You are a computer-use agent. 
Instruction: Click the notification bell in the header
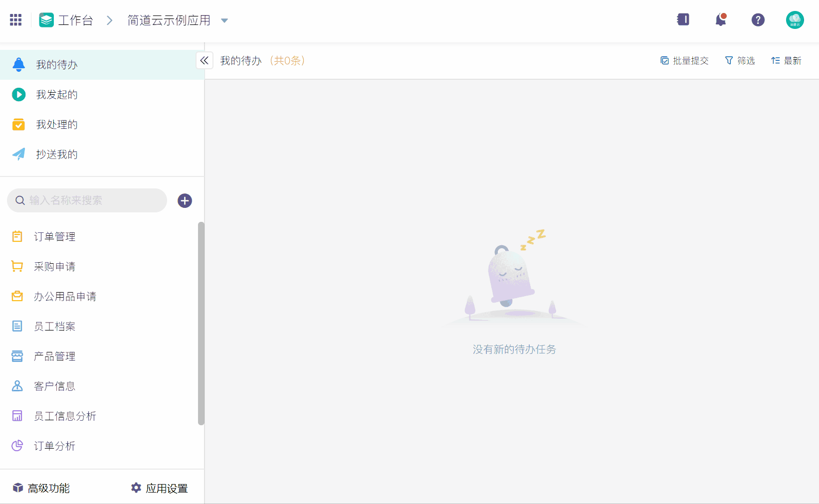point(720,20)
